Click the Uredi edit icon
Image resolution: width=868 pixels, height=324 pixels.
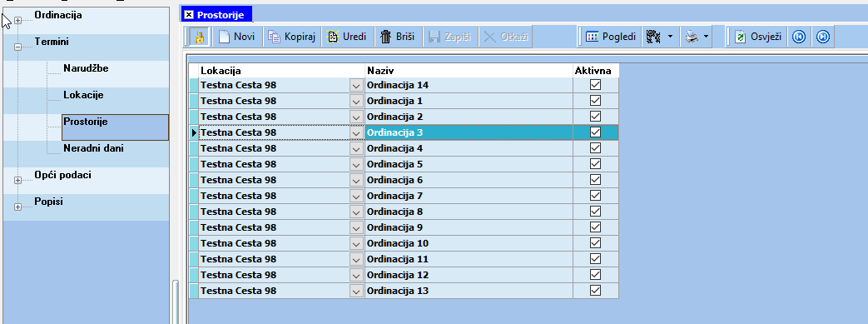(333, 37)
